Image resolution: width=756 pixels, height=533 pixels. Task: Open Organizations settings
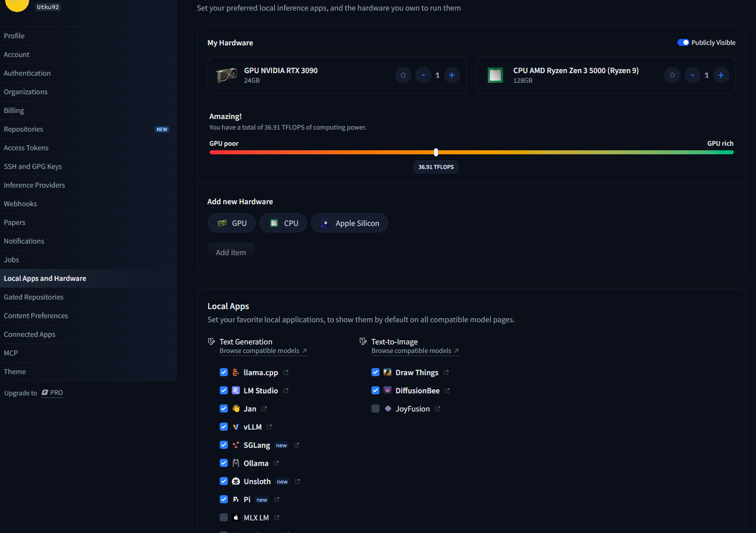(x=88, y=92)
